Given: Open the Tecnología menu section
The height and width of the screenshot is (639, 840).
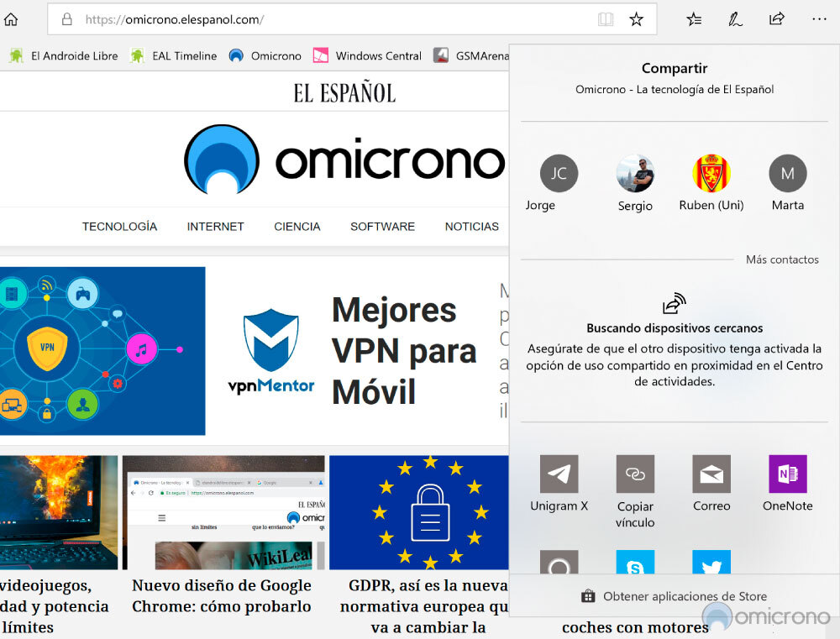Looking at the screenshot, I should (x=119, y=227).
